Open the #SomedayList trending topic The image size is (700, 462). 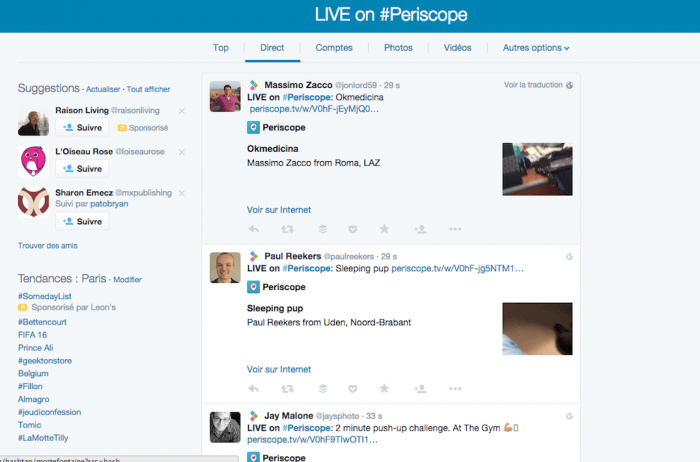tap(45, 296)
